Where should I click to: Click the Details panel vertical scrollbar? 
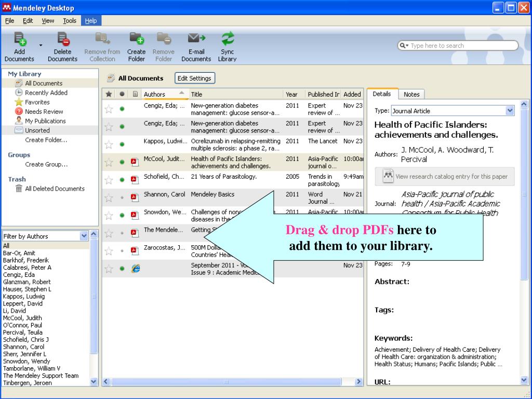pyautogui.click(x=524, y=193)
